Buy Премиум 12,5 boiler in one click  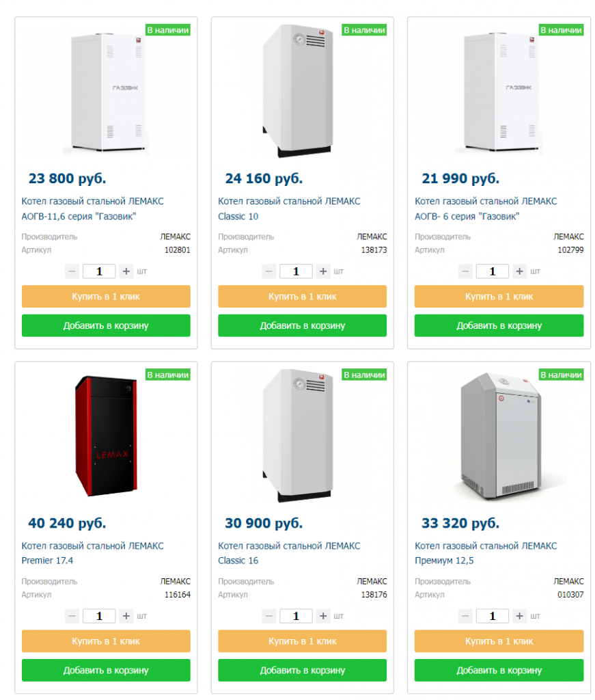tap(499, 641)
